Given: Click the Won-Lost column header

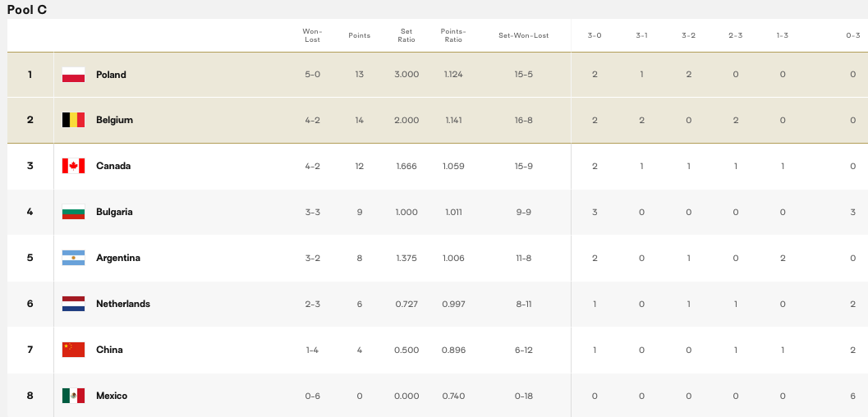Looking at the screenshot, I should (x=312, y=35).
